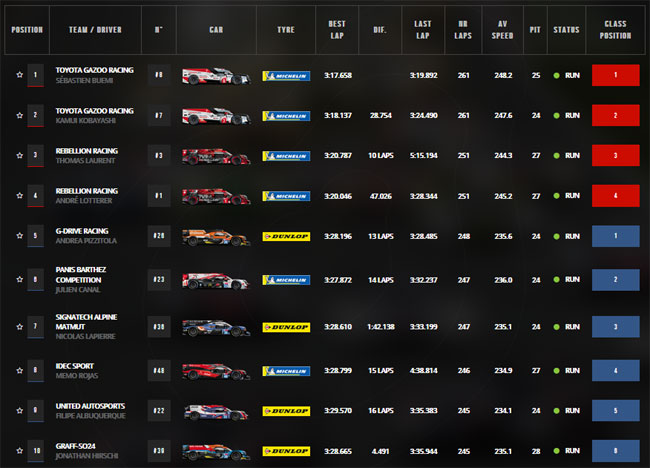Click the Panis Barthez #23 car image
This screenshot has height=468, width=650.
[216, 281]
